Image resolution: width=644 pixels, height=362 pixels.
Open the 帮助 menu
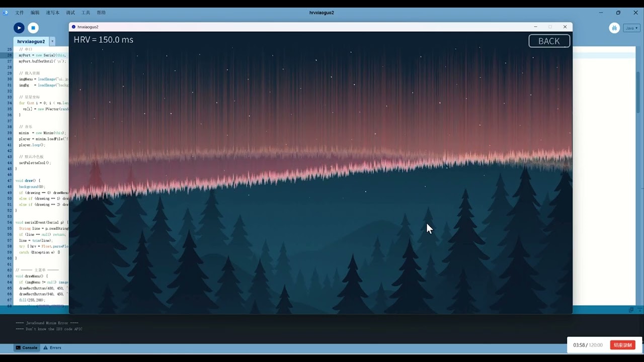(101, 13)
